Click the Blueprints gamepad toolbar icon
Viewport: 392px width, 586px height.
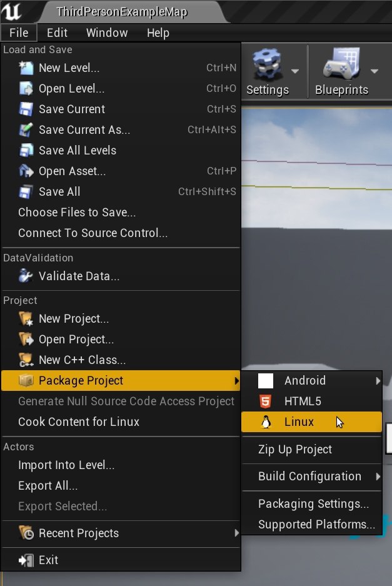pos(341,64)
